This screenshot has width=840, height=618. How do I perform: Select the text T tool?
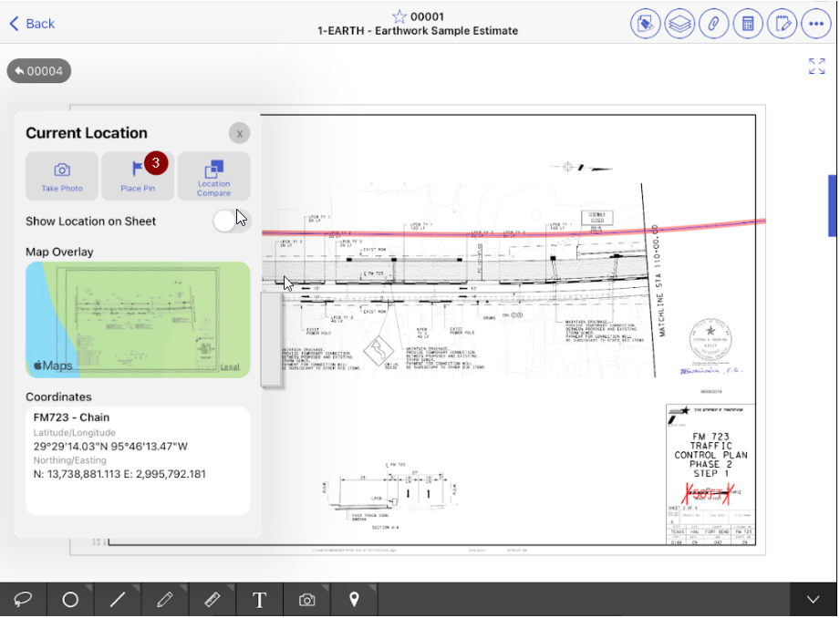(259, 600)
